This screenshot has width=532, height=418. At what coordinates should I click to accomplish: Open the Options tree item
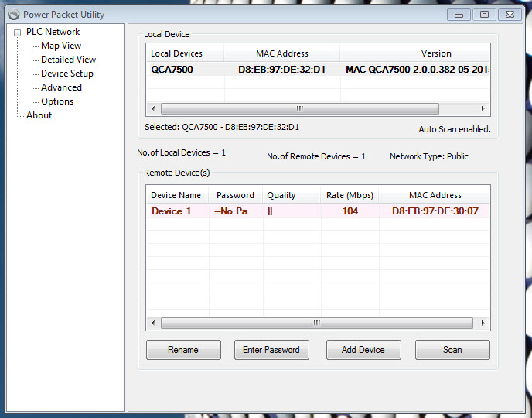click(57, 101)
